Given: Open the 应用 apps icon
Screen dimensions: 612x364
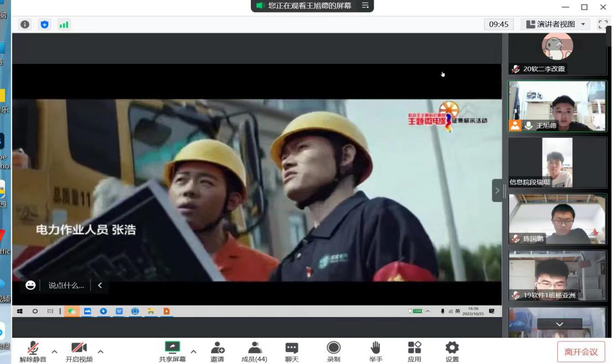Looking at the screenshot, I should tap(414, 351).
